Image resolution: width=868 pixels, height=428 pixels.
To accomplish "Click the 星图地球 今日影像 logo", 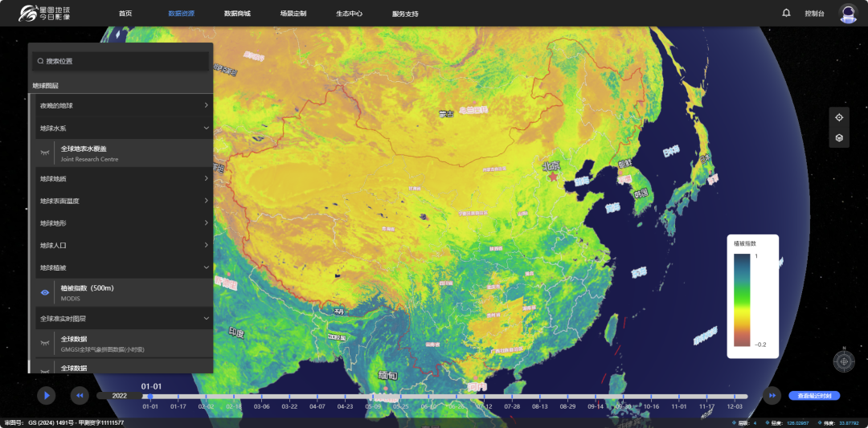I will 45,14.
